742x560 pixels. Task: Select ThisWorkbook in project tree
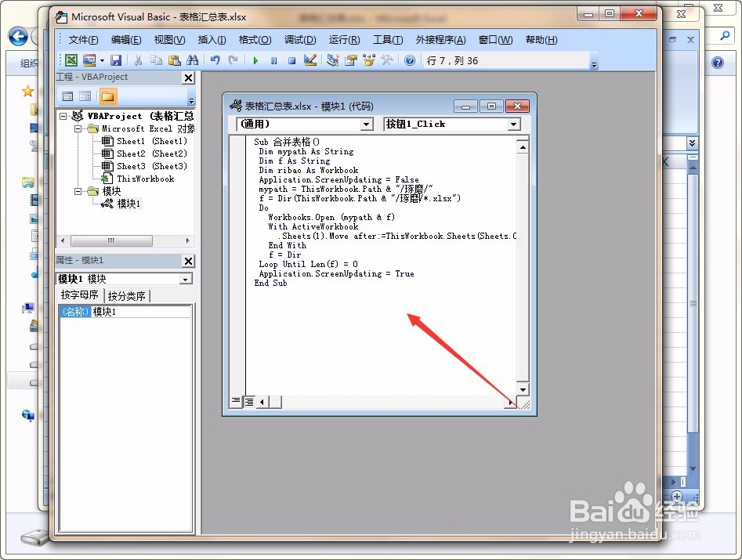pyautogui.click(x=145, y=179)
